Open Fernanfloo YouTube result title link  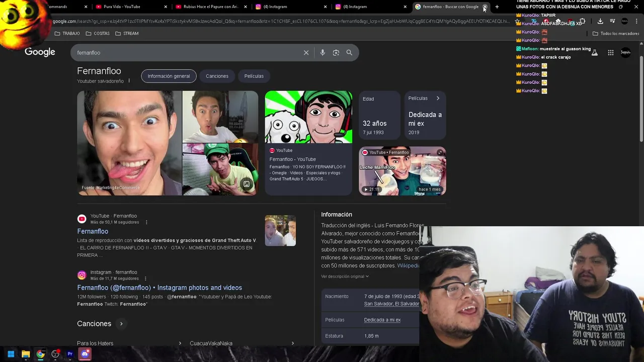point(93,231)
